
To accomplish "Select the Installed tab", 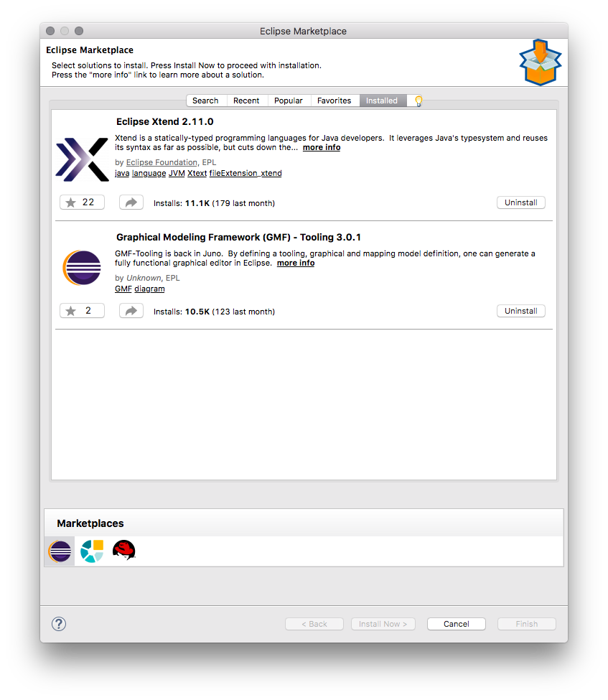I will (382, 101).
